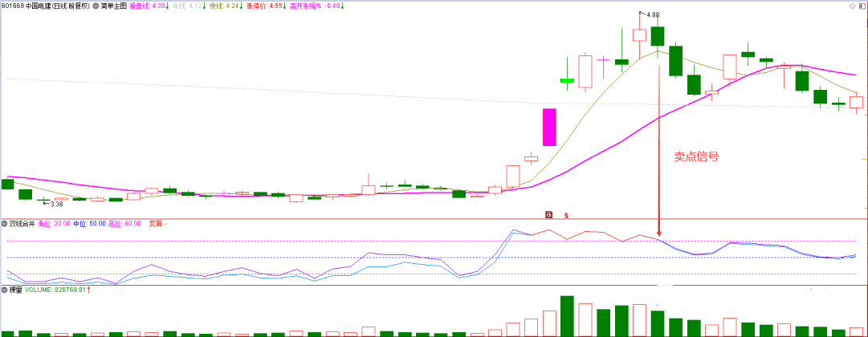
Task: Click the tallest green volume bar
Action: pyautogui.click(x=567, y=316)
